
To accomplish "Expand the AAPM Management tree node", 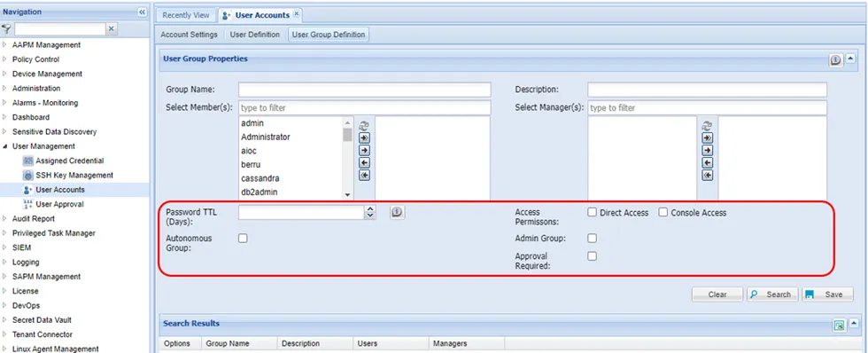I will [x=5, y=45].
